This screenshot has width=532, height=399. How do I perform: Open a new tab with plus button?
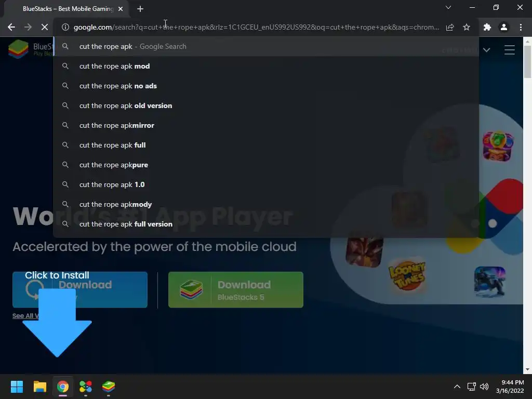[140, 9]
